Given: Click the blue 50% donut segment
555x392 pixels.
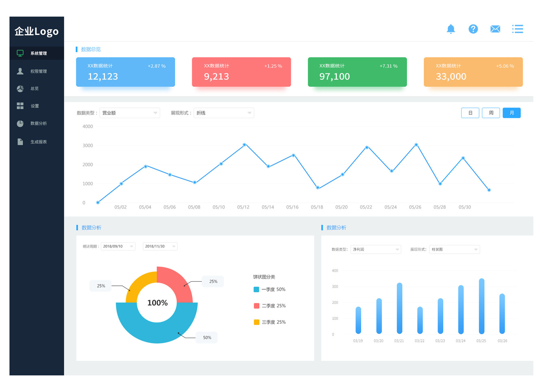Looking at the screenshot, I should click(157, 333).
